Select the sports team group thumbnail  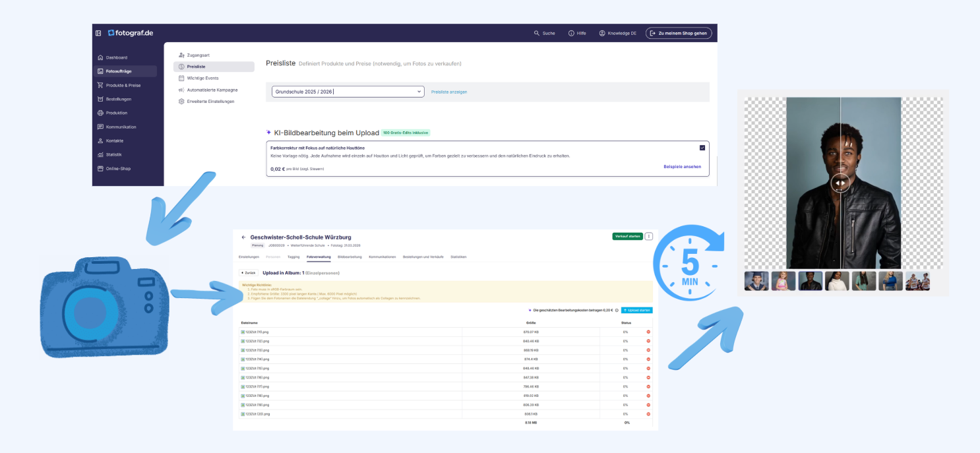point(917,281)
